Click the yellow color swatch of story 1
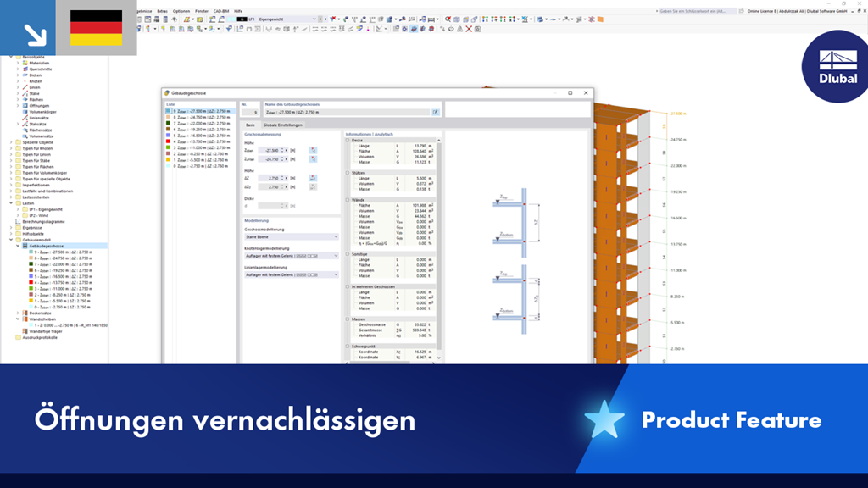The width and height of the screenshot is (868, 488). tap(169, 160)
